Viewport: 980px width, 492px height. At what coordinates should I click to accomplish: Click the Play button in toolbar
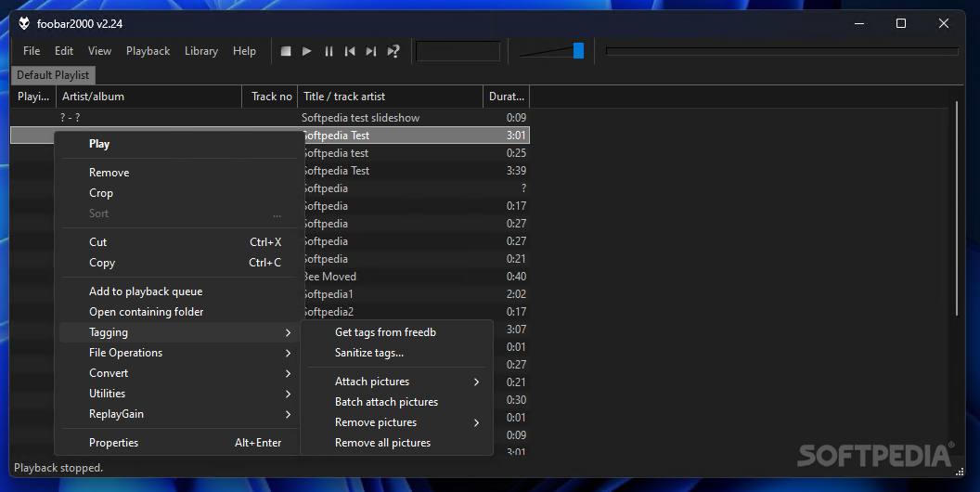(x=307, y=51)
